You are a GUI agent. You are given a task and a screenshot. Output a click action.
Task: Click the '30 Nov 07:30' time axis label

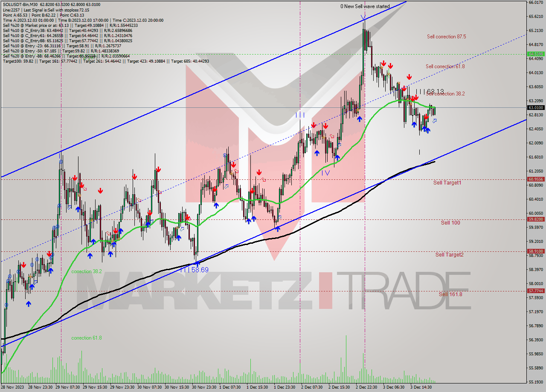150,388
